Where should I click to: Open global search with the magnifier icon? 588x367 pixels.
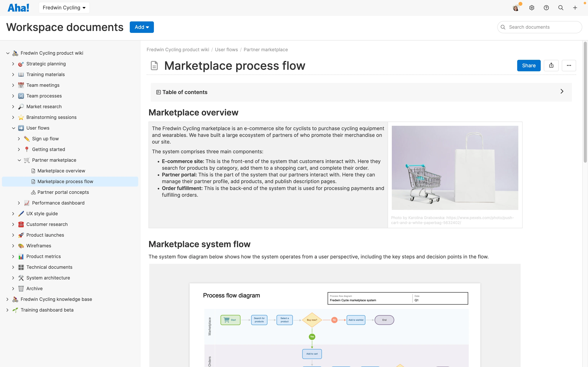(x=561, y=7)
